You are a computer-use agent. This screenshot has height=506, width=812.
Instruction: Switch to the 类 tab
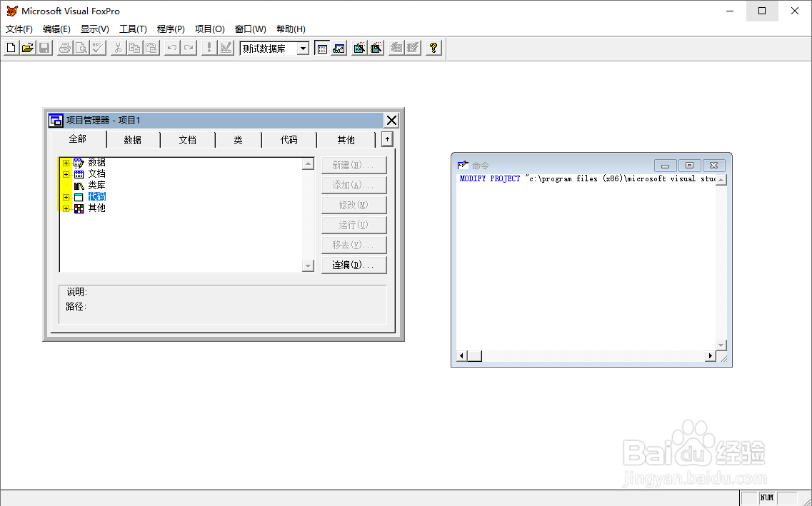pyautogui.click(x=239, y=140)
